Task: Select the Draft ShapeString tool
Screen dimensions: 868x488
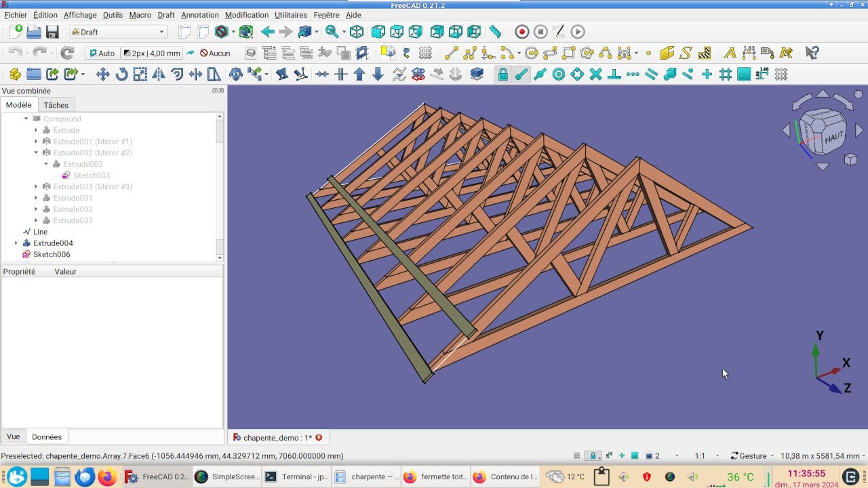Action: point(686,53)
